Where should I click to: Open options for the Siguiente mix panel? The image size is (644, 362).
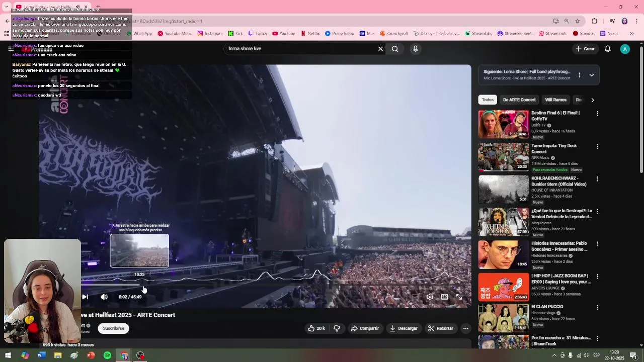579,75
